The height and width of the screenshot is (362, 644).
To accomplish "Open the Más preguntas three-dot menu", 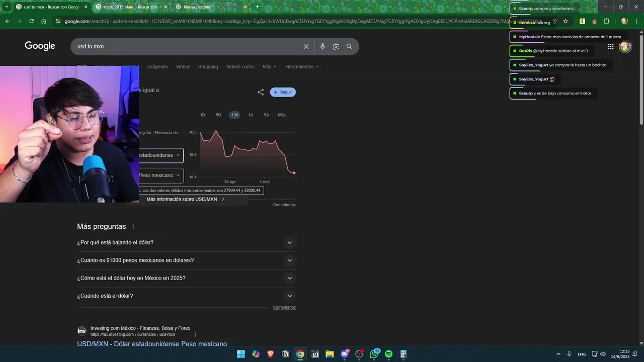I will 133,227.
